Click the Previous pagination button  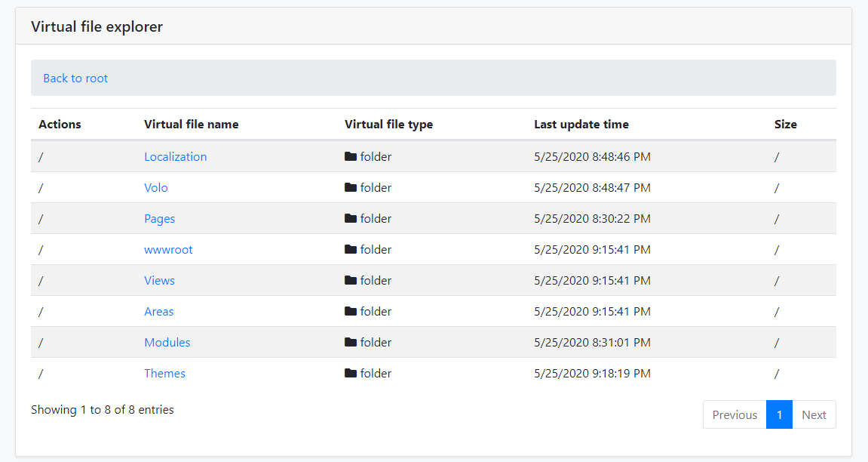(734, 414)
